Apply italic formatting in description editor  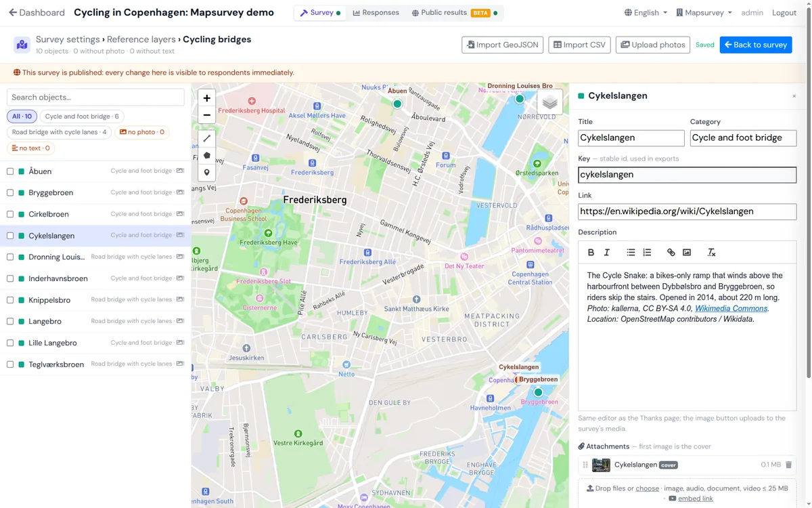(x=607, y=253)
